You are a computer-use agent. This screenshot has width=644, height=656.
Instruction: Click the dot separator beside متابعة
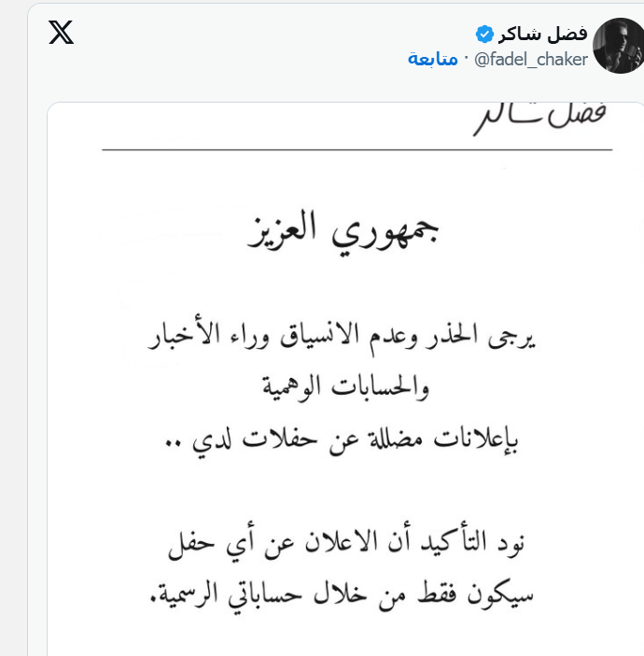point(466,60)
